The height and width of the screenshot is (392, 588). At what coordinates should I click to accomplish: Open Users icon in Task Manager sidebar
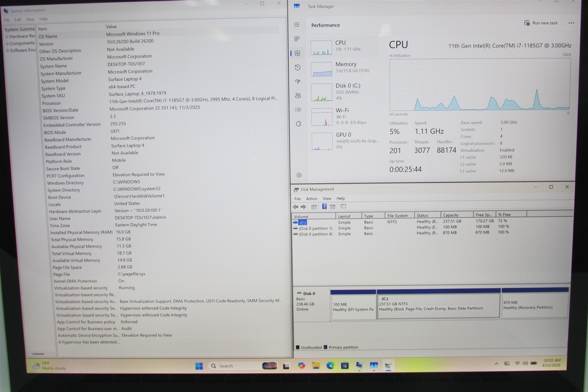click(298, 96)
